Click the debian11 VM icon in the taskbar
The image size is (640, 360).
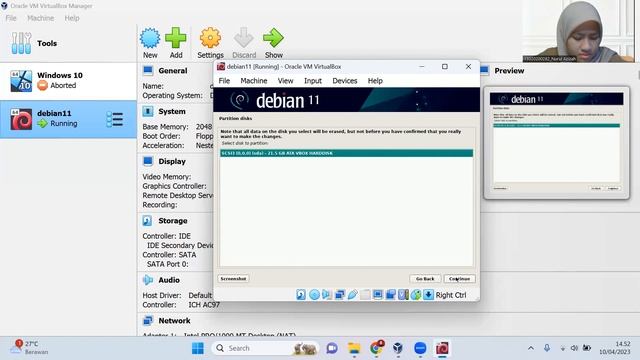[442, 348]
